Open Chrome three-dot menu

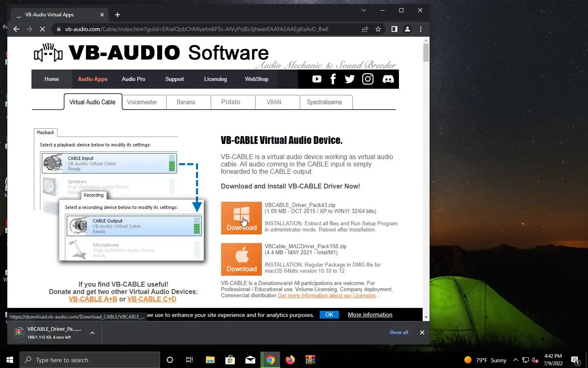click(x=421, y=29)
